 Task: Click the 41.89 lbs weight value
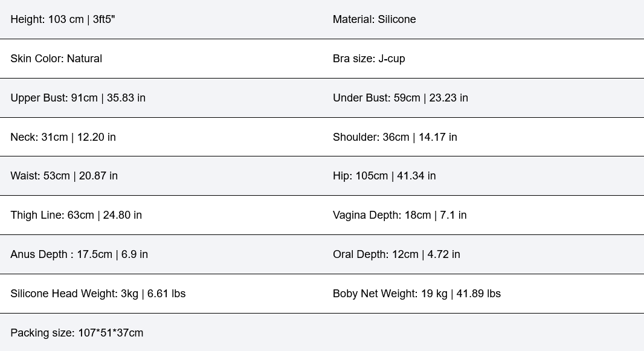478,294
